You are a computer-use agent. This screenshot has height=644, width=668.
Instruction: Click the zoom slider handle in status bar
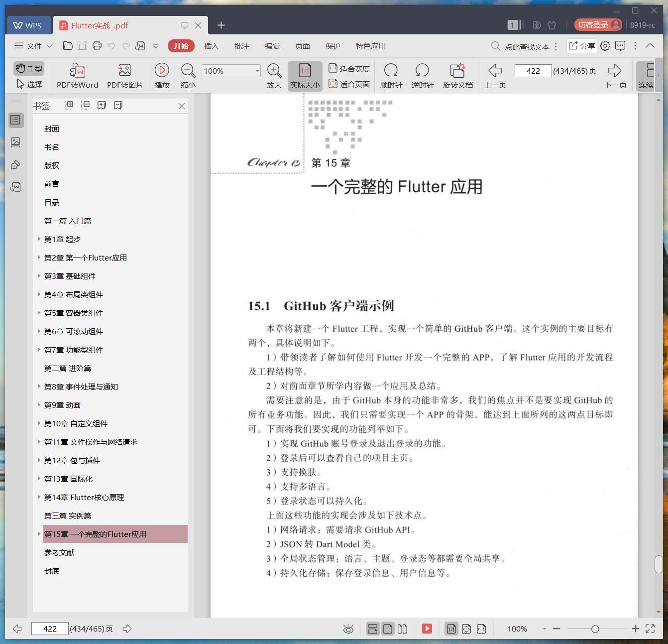click(x=595, y=629)
